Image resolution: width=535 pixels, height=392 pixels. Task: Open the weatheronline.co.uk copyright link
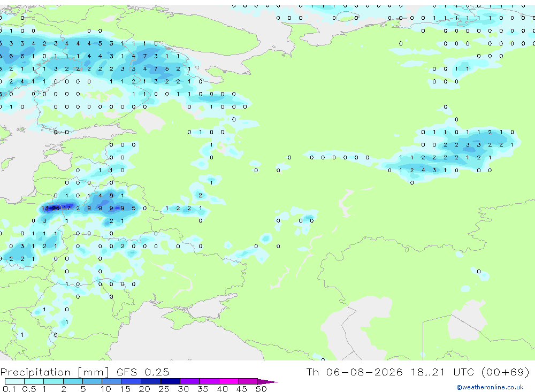pos(490,387)
